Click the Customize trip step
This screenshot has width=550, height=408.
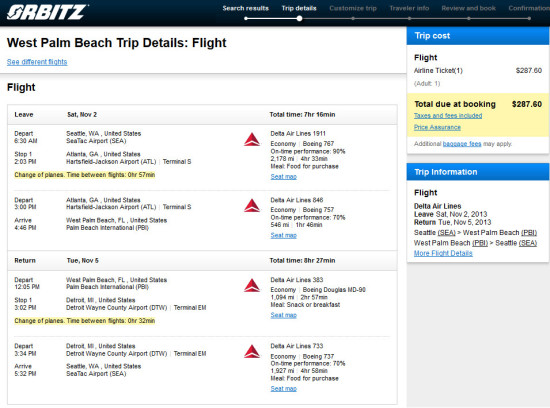click(353, 8)
